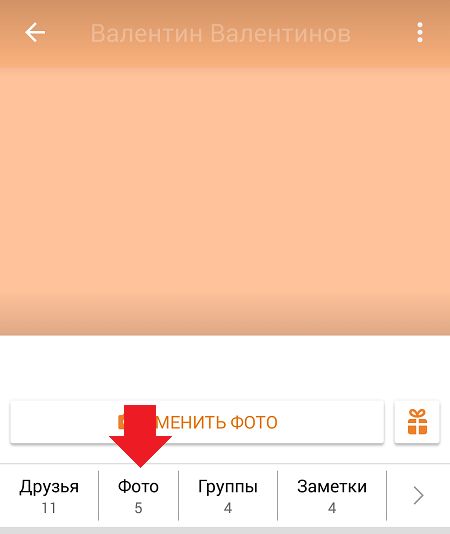Click the count 4 under Группы

coord(228,508)
